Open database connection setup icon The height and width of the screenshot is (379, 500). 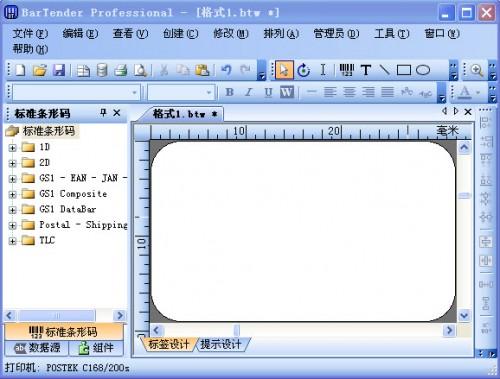(102, 71)
